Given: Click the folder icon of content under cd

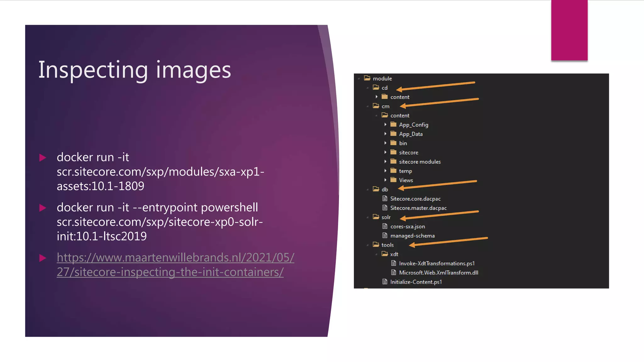Looking at the screenshot, I should click(385, 96).
